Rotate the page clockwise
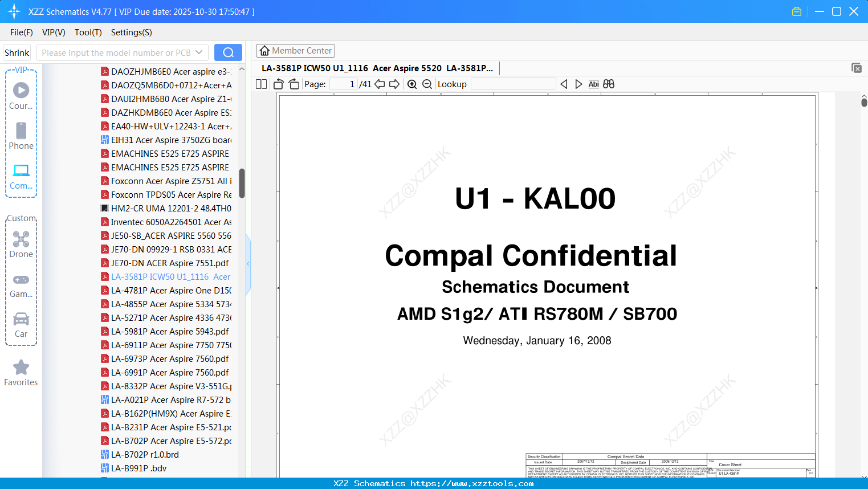Image resolution: width=868 pixels, height=489 pixels. (x=294, y=84)
